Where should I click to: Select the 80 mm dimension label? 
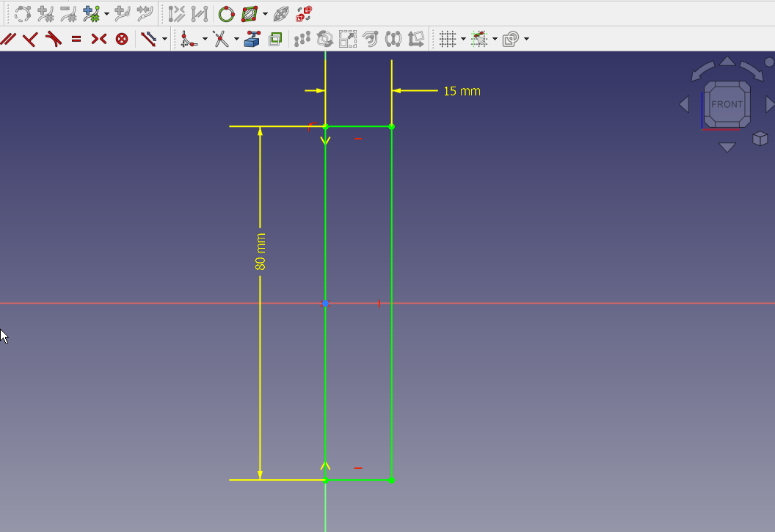click(261, 252)
